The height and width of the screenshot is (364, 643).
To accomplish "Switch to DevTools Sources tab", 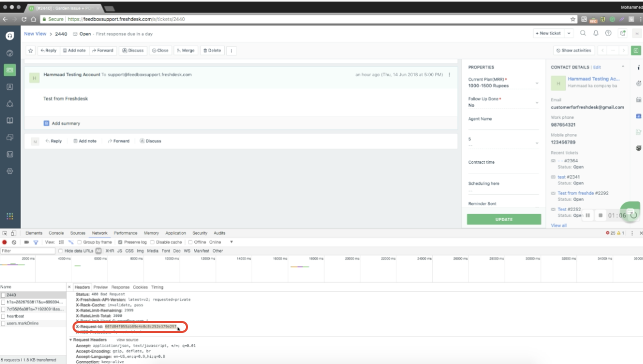I will tap(78, 233).
